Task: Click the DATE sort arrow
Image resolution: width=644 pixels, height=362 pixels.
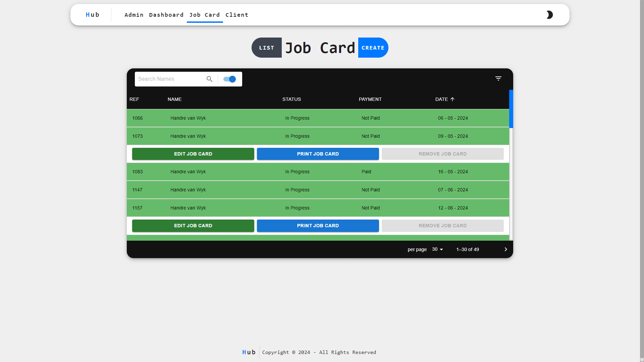Action: pyautogui.click(x=452, y=99)
